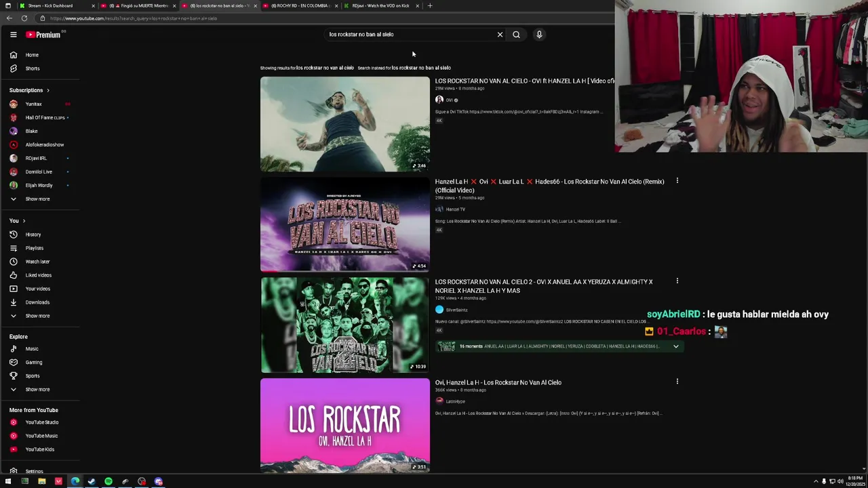868x488 pixels.
Task: Open the OVI channel link
Action: click(449, 100)
